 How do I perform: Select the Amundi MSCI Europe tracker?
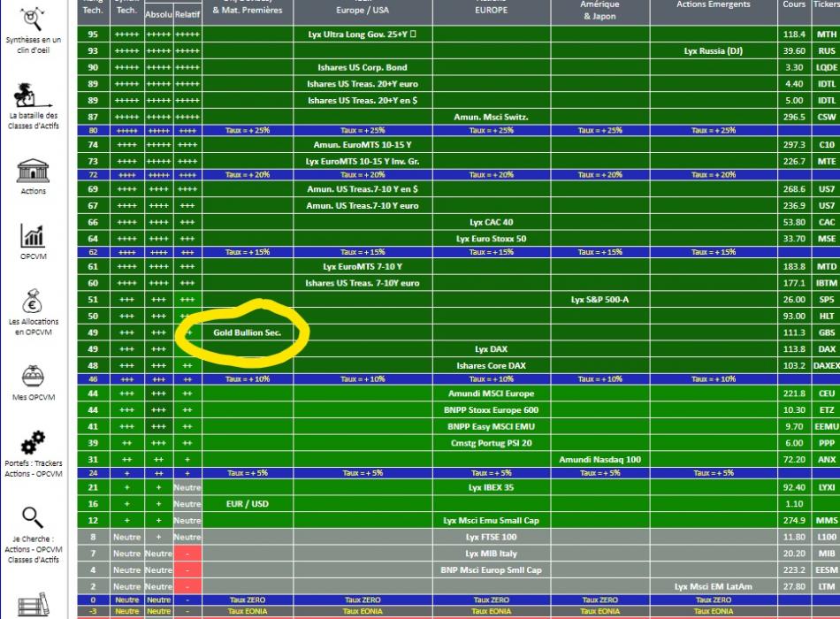click(492, 394)
